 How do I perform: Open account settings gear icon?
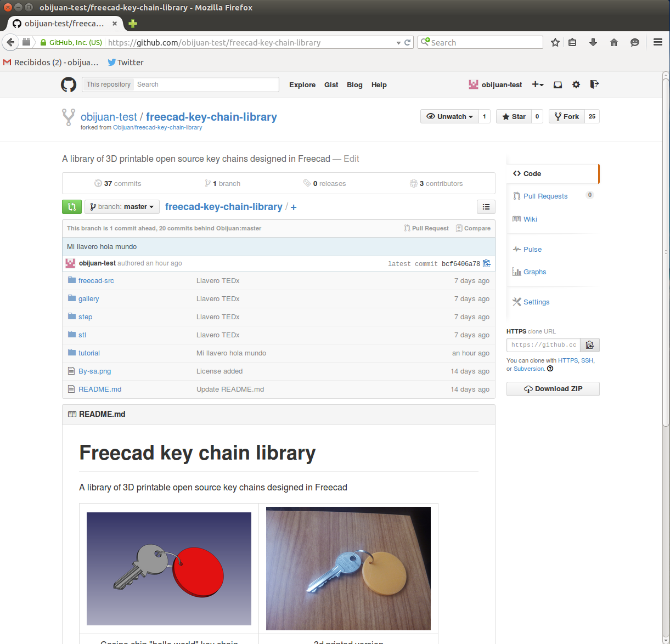[x=576, y=84]
